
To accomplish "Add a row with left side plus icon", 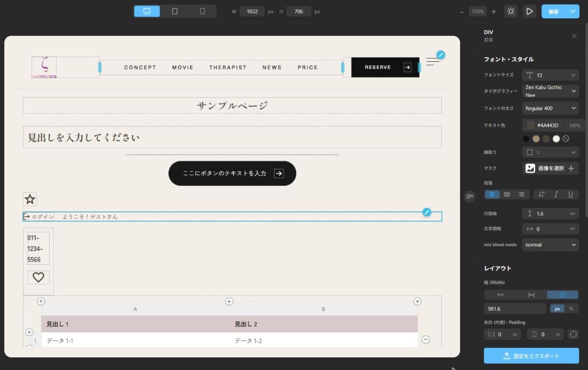I will click(x=29, y=332).
